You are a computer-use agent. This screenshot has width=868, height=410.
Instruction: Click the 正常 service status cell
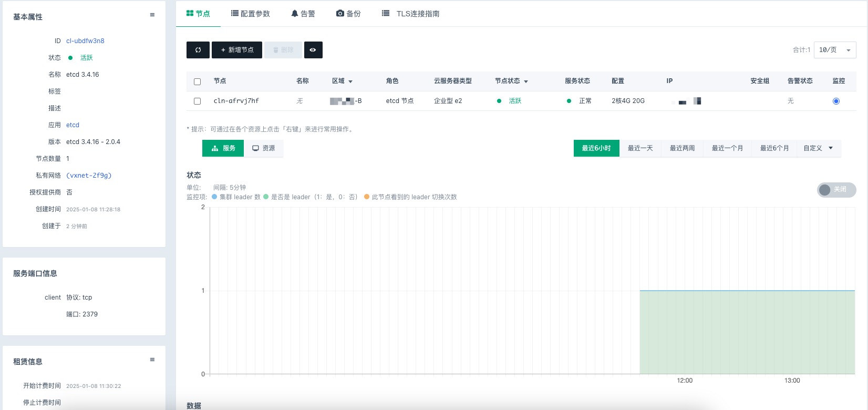pyautogui.click(x=585, y=101)
